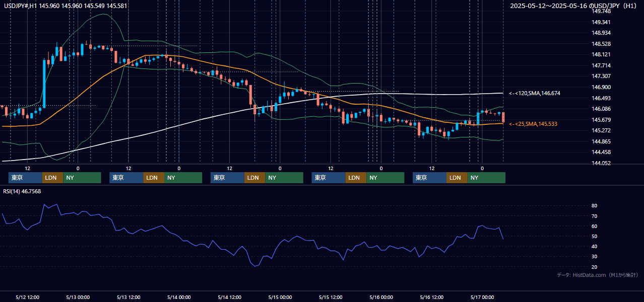Click the 146.086 price axis label
This screenshot has width=644, height=302.
(x=601, y=109)
